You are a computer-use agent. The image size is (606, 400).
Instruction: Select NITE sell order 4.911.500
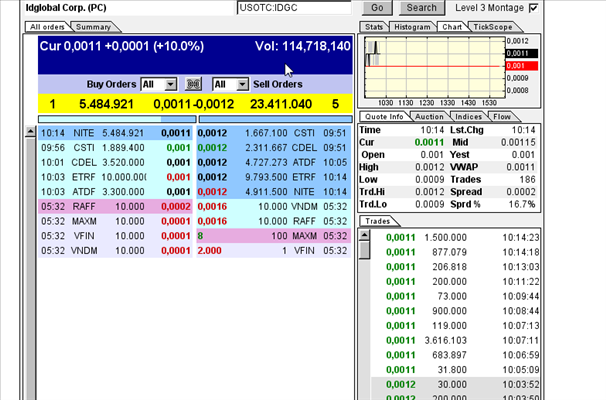pos(274,192)
